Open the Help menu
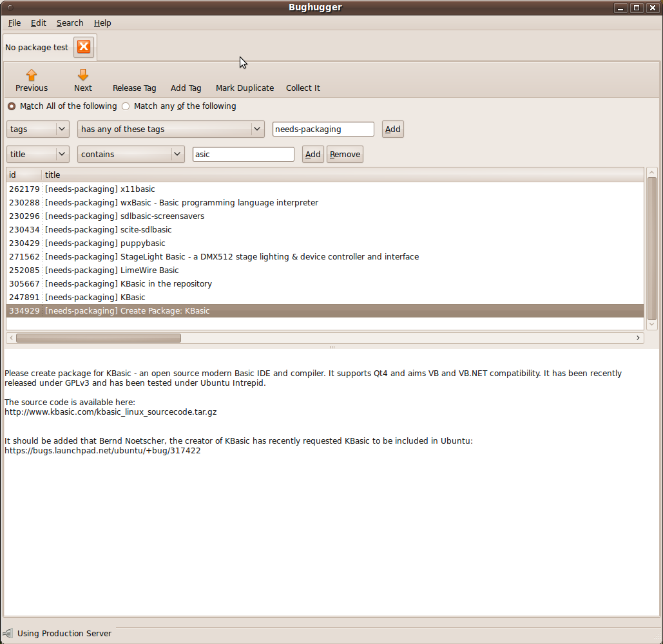 (x=102, y=23)
